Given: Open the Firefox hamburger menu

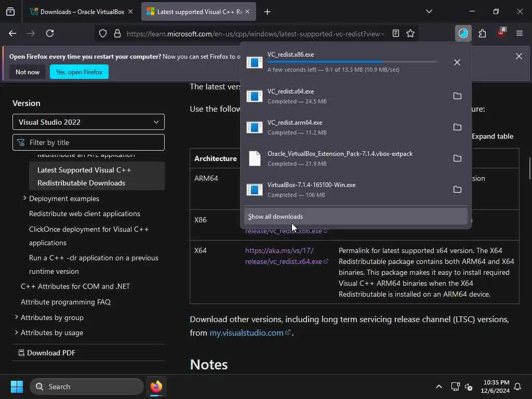Looking at the screenshot, I should coord(520,33).
